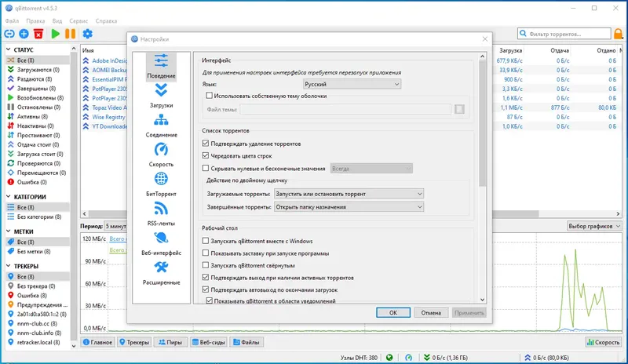Open the БитТоррент settings section

point(161,185)
